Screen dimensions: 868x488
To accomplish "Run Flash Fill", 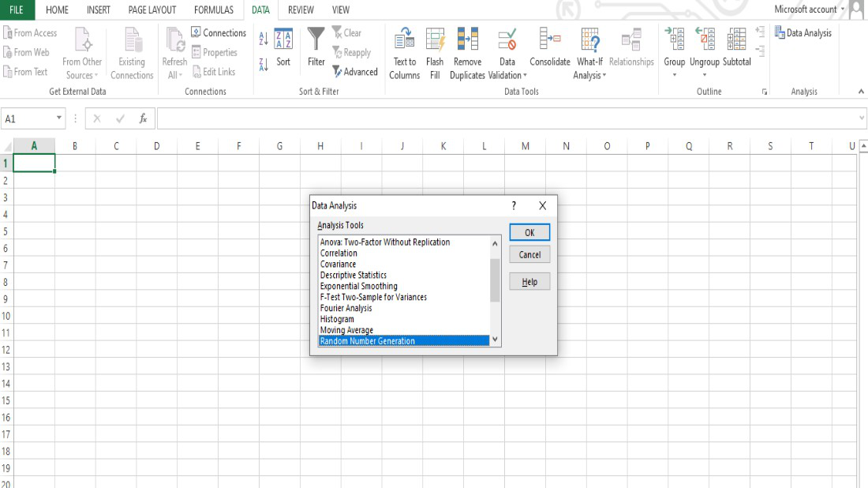I will (435, 53).
